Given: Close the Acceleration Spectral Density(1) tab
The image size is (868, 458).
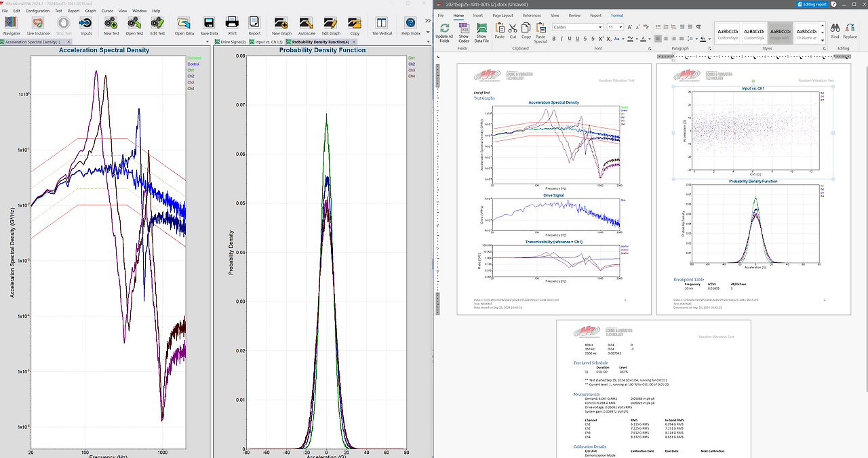Looking at the screenshot, I should tap(68, 42).
